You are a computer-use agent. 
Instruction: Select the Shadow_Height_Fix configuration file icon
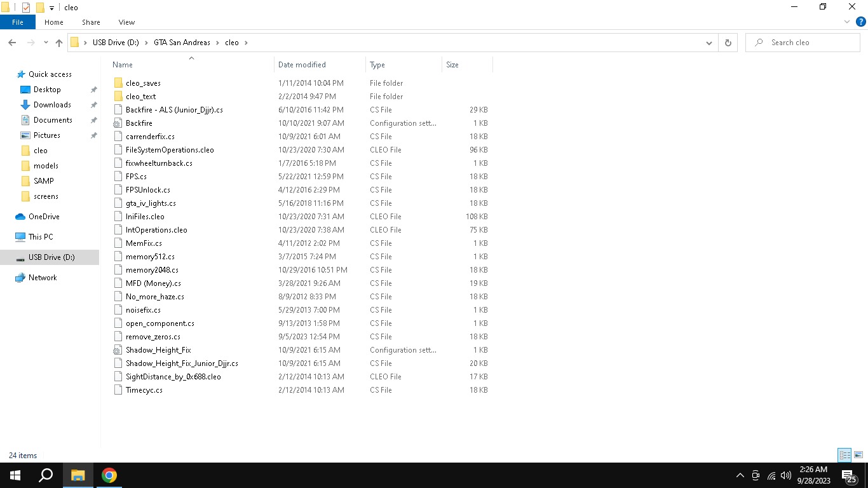pos(118,350)
